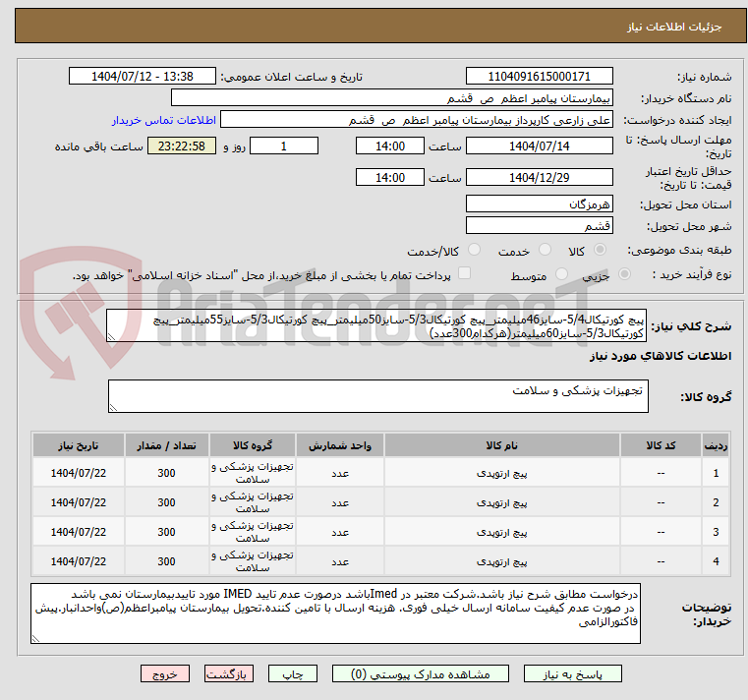The height and width of the screenshot is (700, 748).
Task: Select متوسط purchase type radio
Action: tap(563, 276)
